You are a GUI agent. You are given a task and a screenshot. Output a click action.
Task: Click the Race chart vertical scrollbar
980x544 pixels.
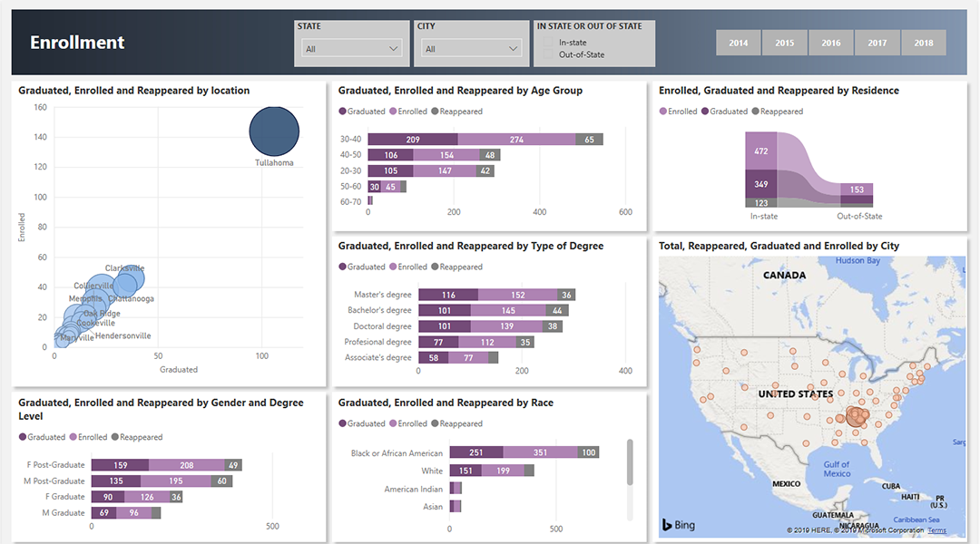(x=630, y=462)
